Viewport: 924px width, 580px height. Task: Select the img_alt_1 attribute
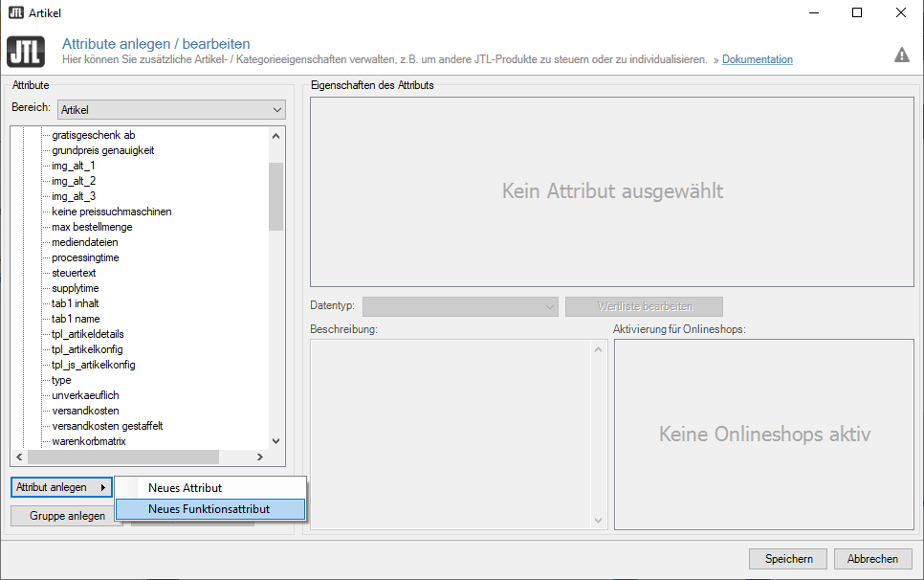pyautogui.click(x=73, y=166)
